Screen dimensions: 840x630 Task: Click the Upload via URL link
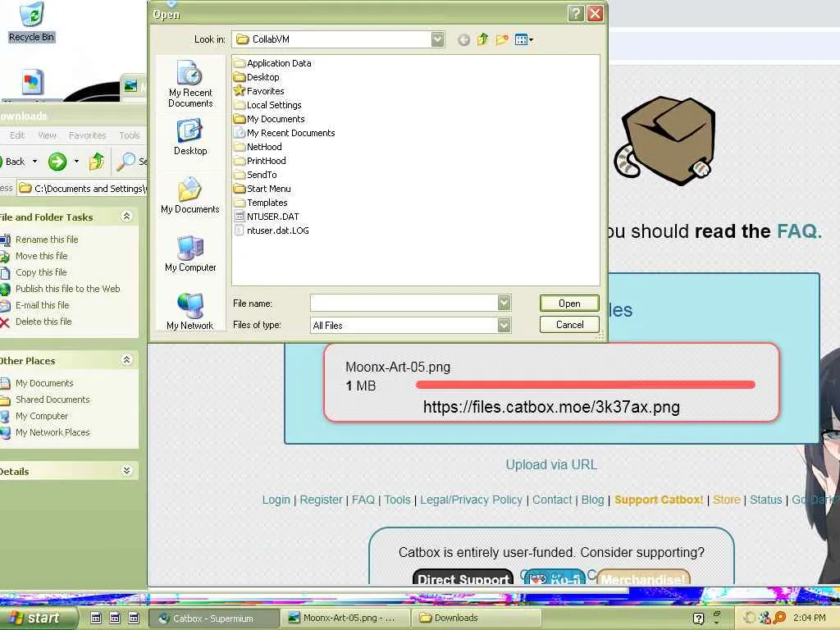551,464
